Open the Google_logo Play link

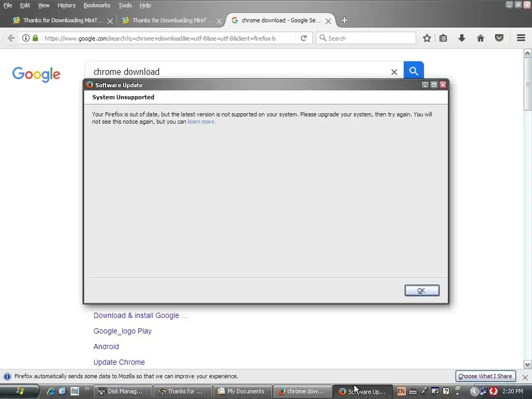pyautogui.click(x=123, y=331)
